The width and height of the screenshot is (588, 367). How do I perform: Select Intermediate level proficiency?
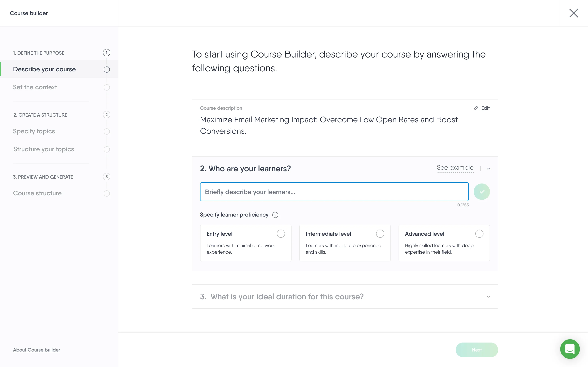[380, 234]
